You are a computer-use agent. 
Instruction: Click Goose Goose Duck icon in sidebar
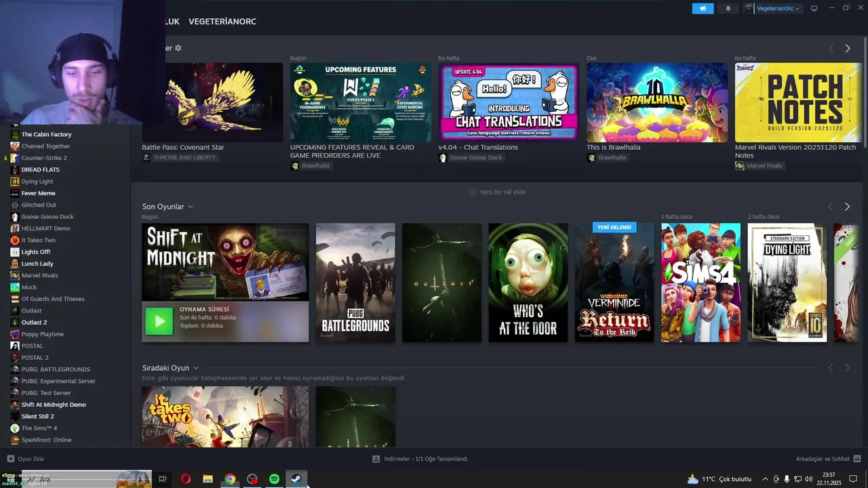point(15,217)
